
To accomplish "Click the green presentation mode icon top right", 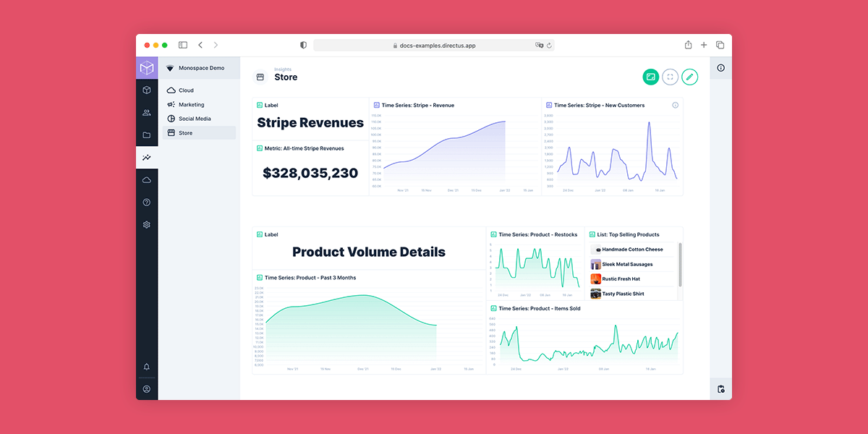I will 650,77.
